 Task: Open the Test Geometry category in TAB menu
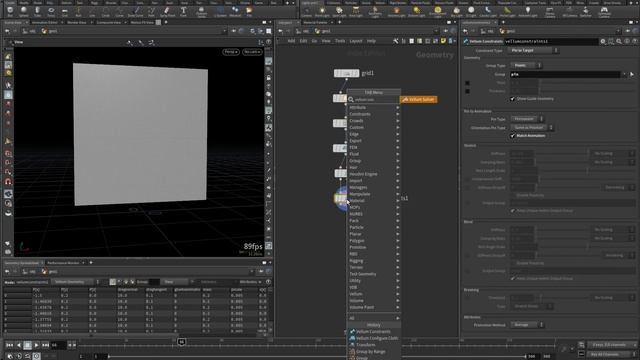pos(373,274)
